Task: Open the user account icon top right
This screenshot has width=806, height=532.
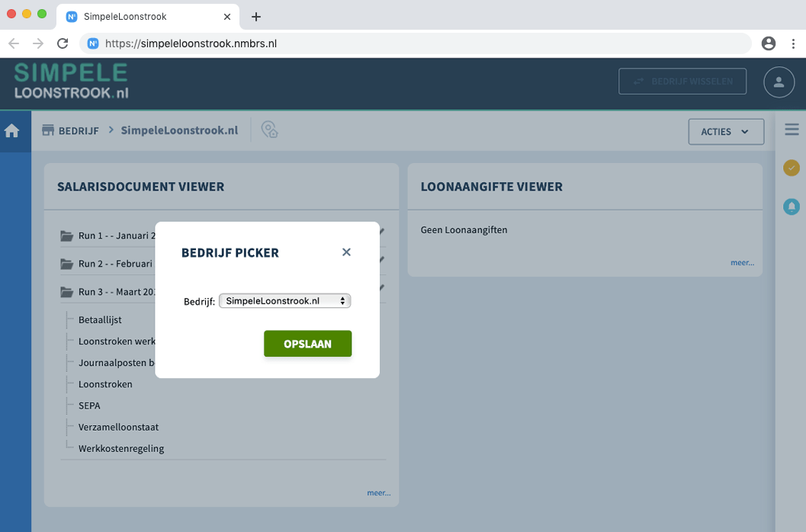Action: tap(779, 82)
